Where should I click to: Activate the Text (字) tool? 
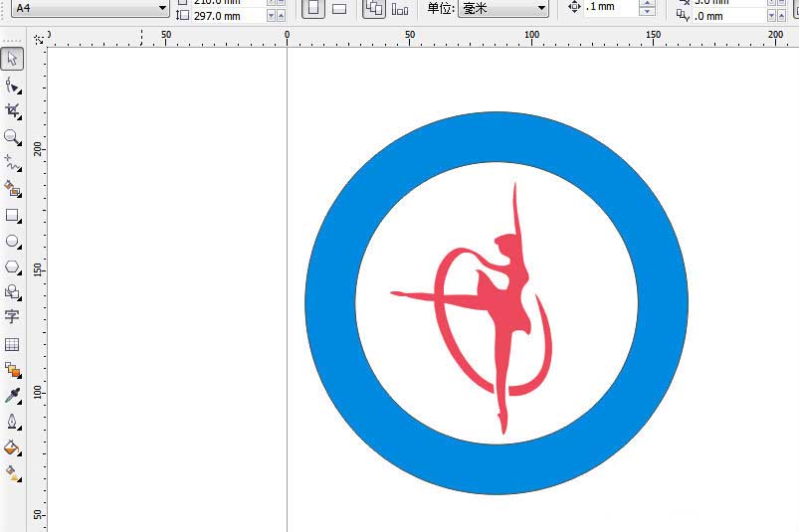[12, 316]
